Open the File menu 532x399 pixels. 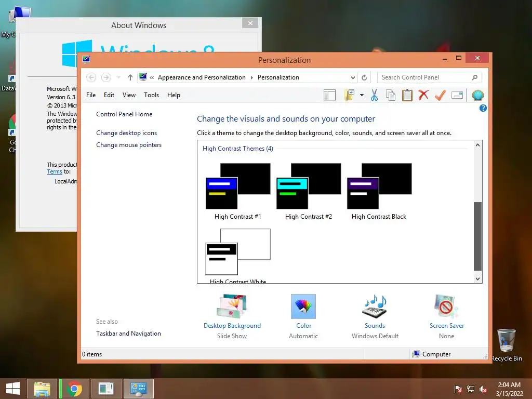coord(91,95)
